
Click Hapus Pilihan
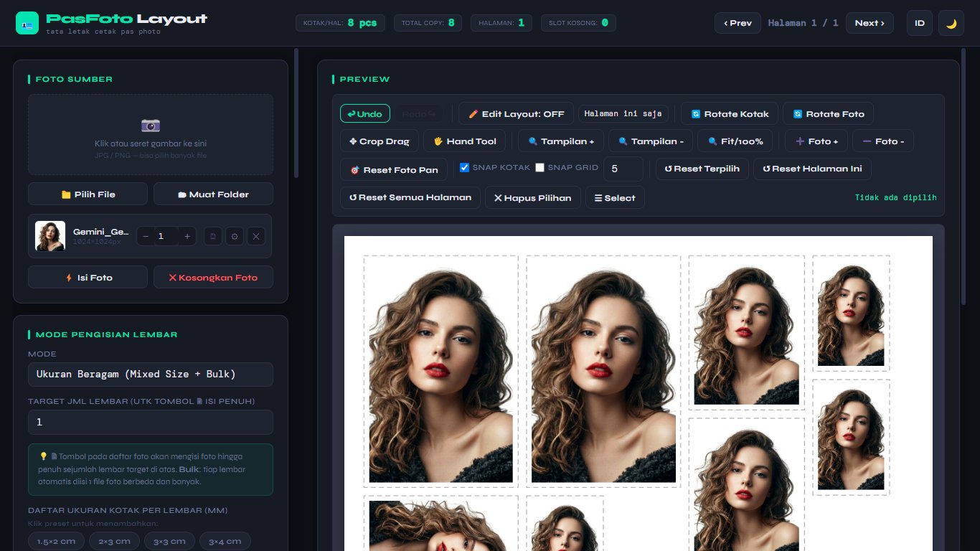coord(533,197)
